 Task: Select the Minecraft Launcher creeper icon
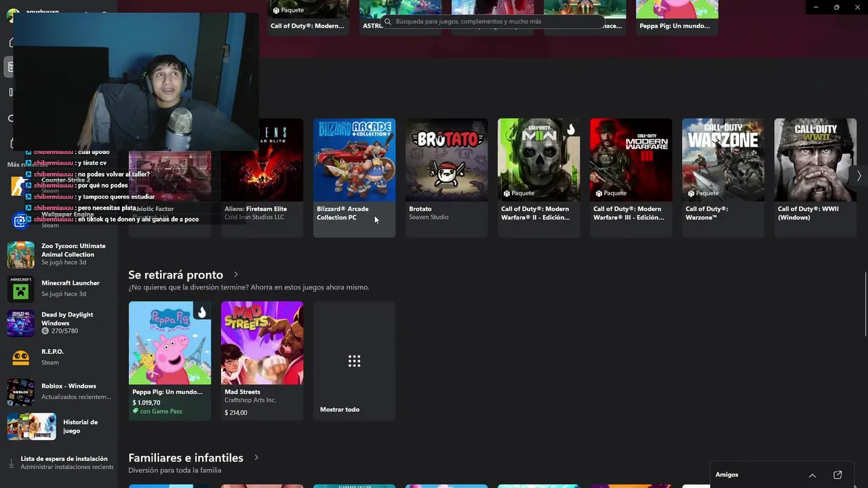pyautogui.click(x=20, y=289)
